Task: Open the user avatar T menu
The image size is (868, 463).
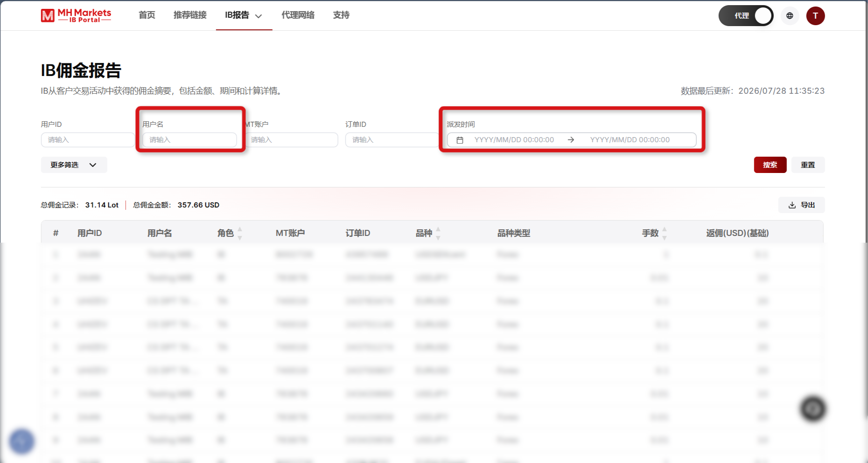Action: point(815,15)
